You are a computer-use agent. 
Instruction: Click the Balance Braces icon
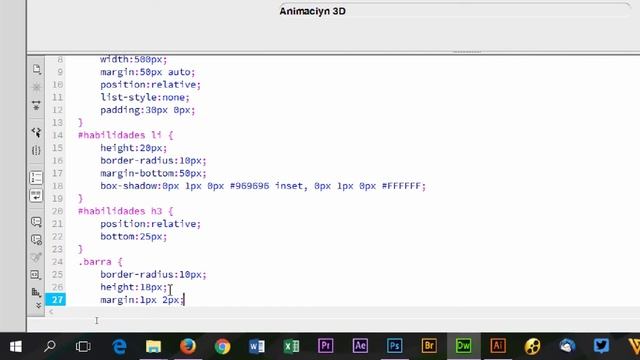(x=36, y=151)
